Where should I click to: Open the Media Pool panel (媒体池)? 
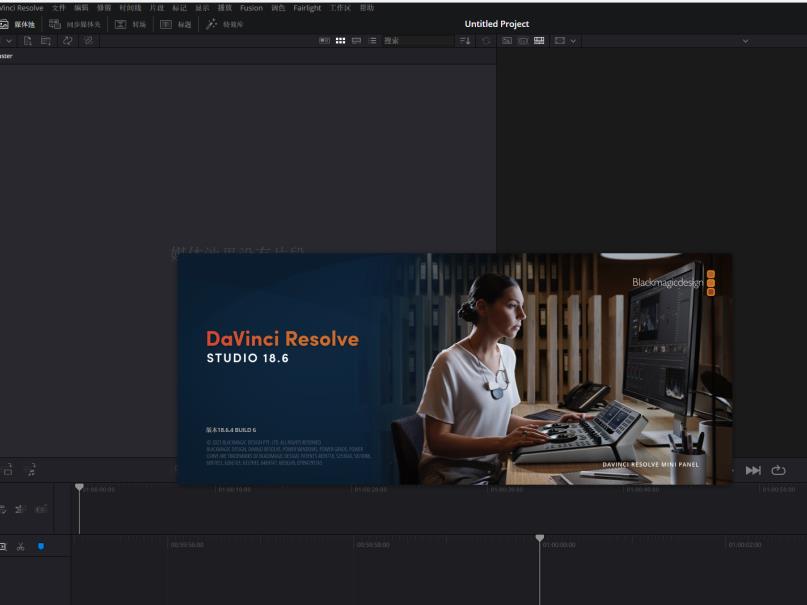(17, 24)
